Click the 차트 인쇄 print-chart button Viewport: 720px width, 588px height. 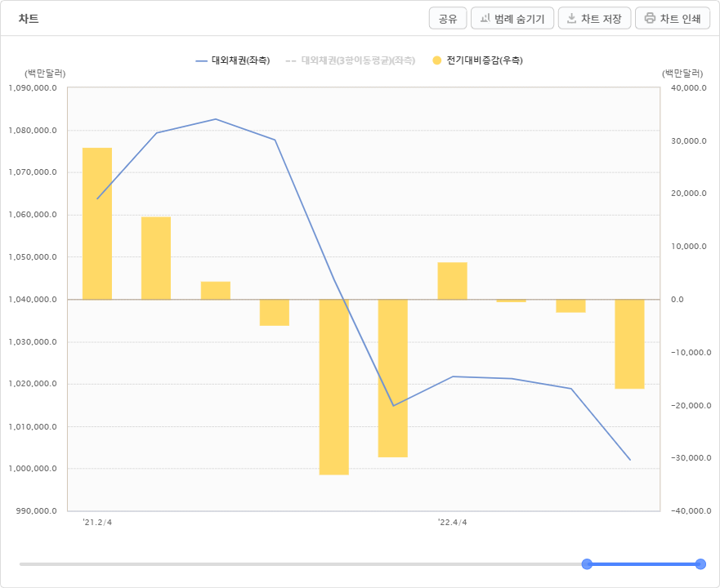(673, 18)
